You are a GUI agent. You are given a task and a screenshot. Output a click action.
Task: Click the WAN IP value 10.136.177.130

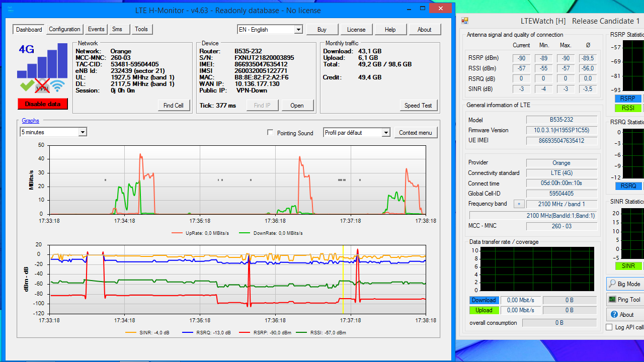tap(258, 84)
